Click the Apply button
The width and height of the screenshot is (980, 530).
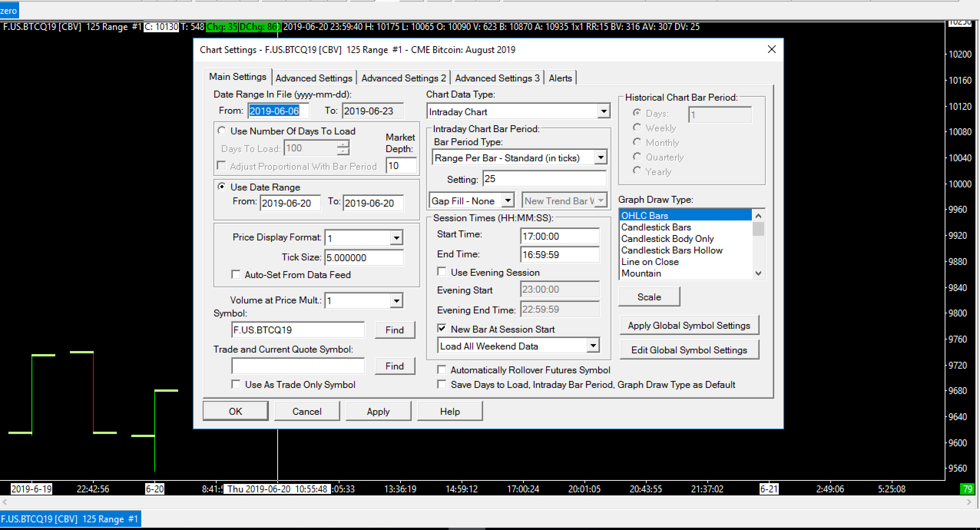coord(378,411)
